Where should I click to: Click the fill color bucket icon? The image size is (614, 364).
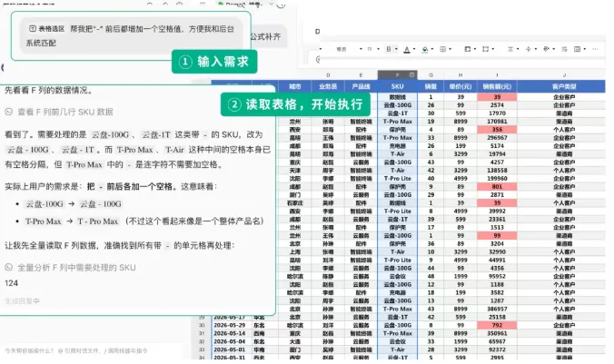point(425,49)
